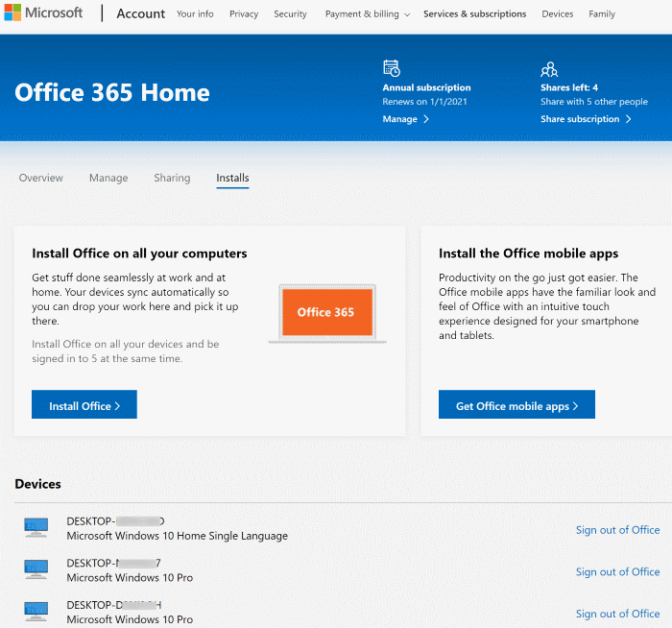The width and height of the screenshot is (672, 628).
Task: Click the shares people group icon
Action: point(549,69)
